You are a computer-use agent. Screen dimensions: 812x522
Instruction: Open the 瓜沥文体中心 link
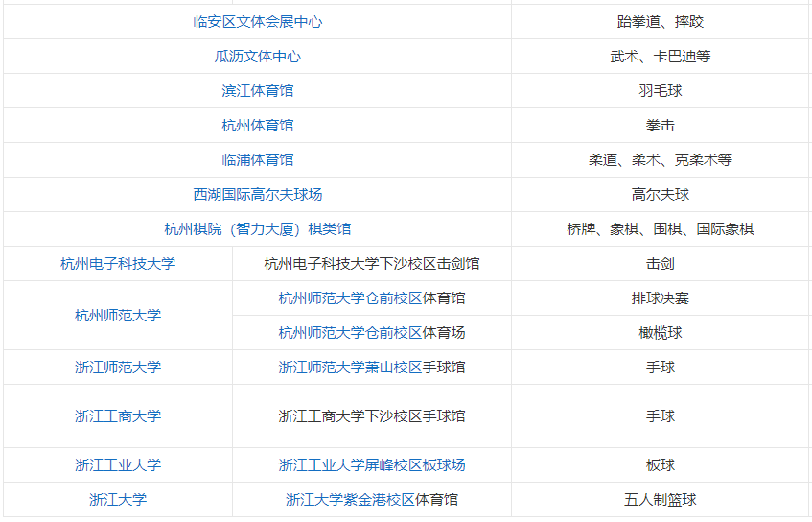[257, 56]
